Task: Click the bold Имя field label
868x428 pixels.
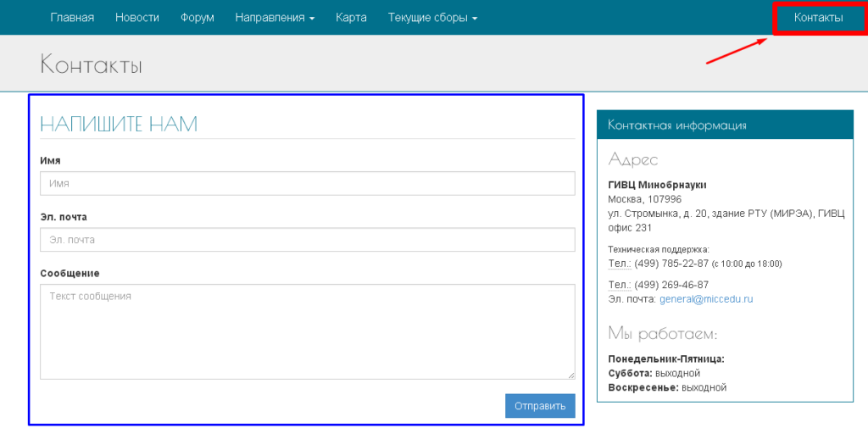Action: click(50, 160)
